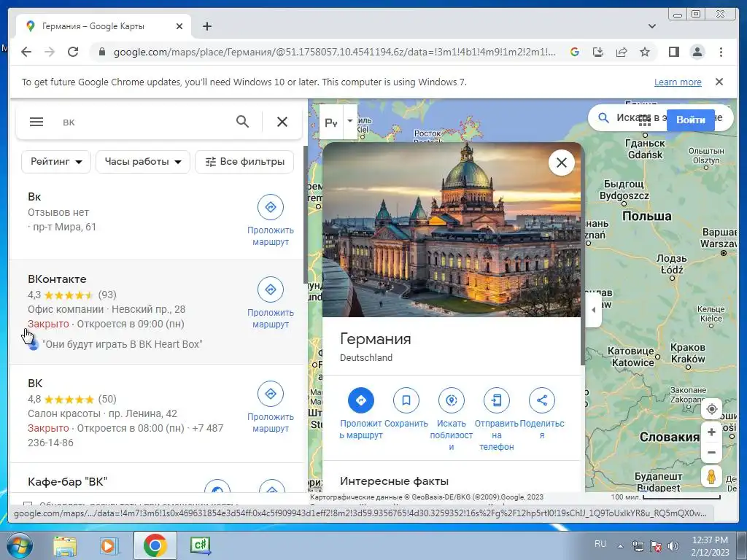Select Кафе-бар "ВК" result

67,481
